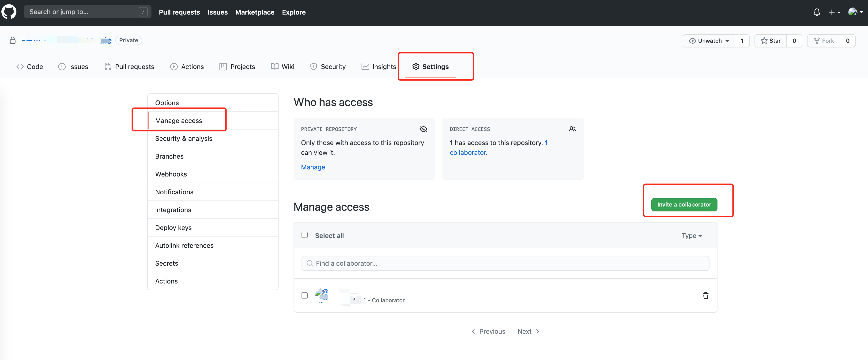The image size is (868, 360).
Task: Click the Invite a collaborator button
Action: coord(684,204)
